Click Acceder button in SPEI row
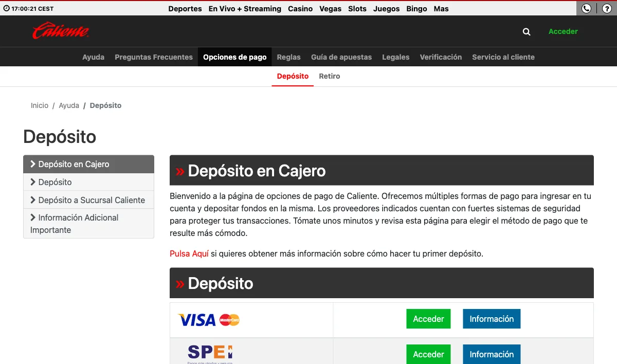The image size is (617, 364). point(428,354)
